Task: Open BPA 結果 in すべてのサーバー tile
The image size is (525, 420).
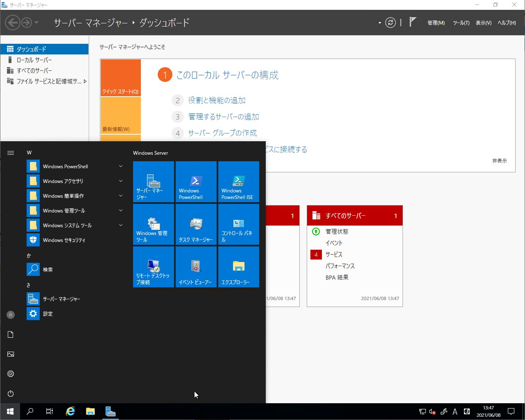Action: point(337,278)
